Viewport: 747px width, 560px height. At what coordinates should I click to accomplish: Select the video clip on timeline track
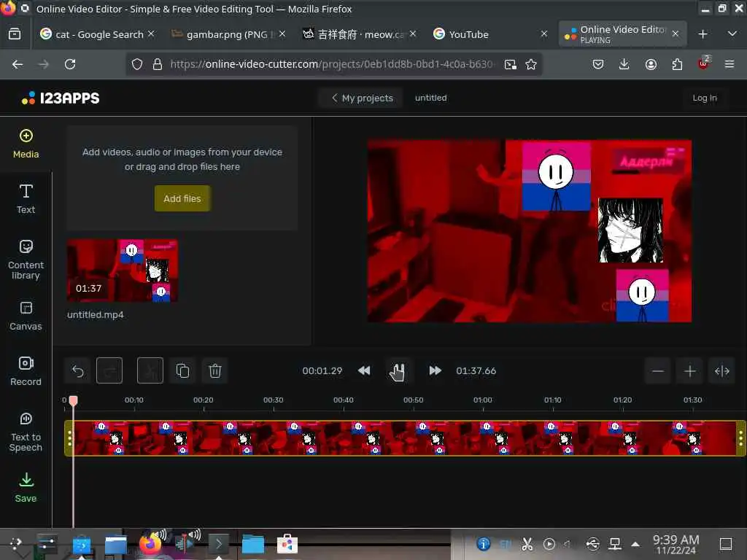(405, 438)
